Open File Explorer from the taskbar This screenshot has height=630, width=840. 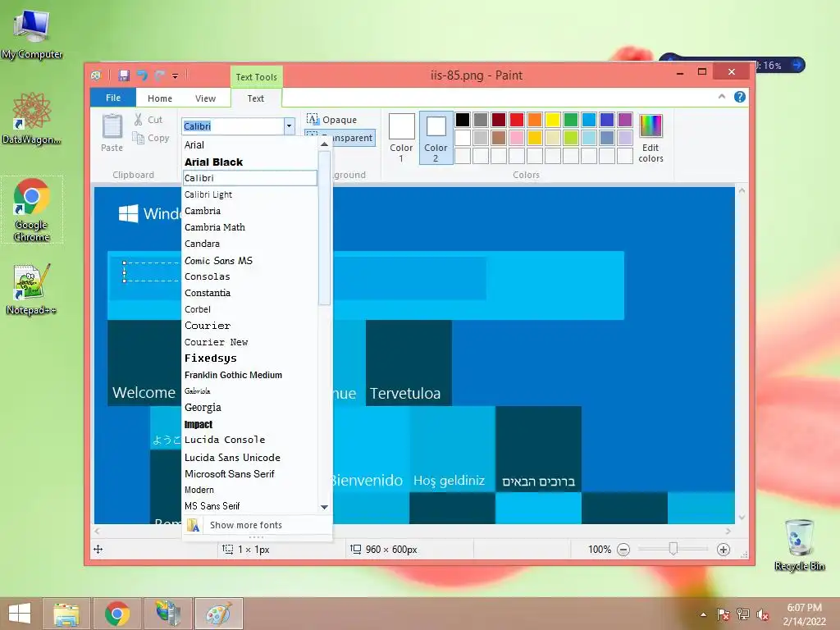point(66,614)
